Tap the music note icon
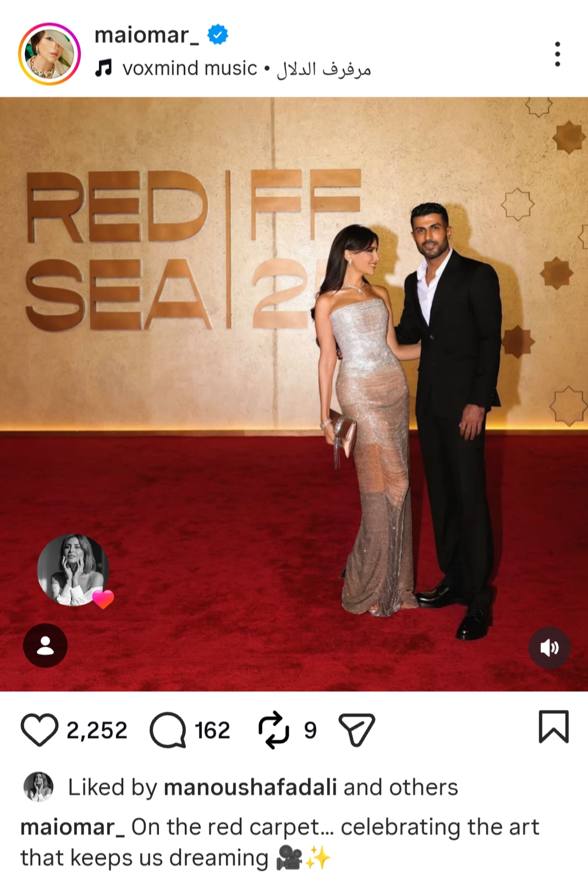 tap(103, 68)
